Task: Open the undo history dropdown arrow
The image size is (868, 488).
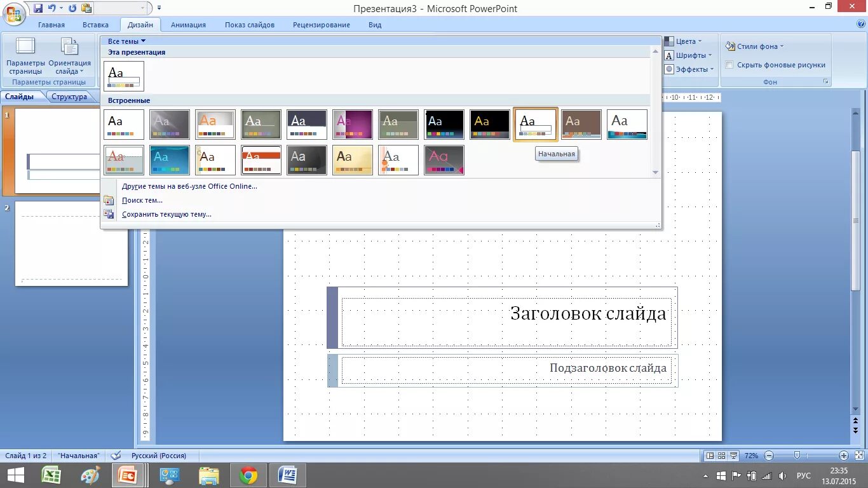Action: tap(61, 8)
